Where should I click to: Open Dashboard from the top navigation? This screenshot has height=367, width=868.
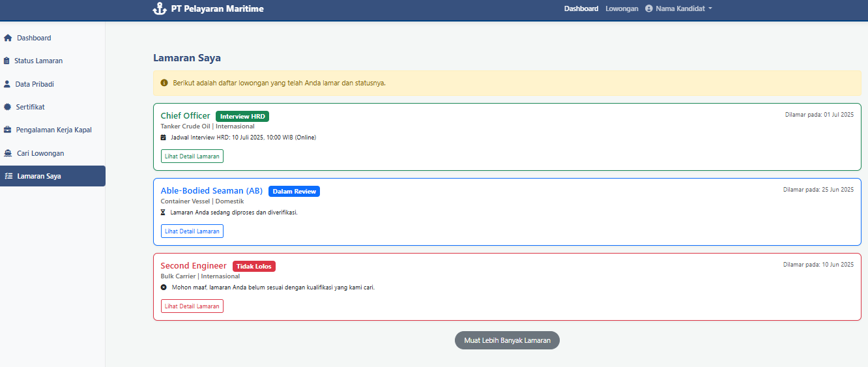pyautogui.click(x=581, y=9)
